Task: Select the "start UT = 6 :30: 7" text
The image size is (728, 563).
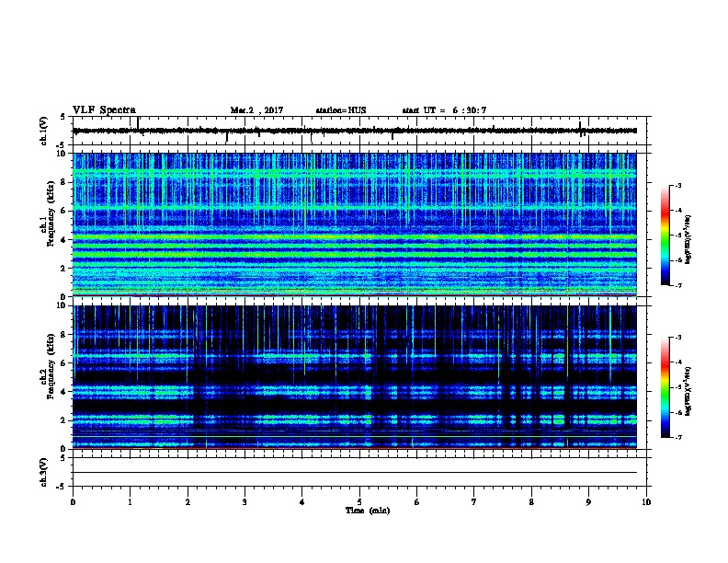Action: click(444, 110)
